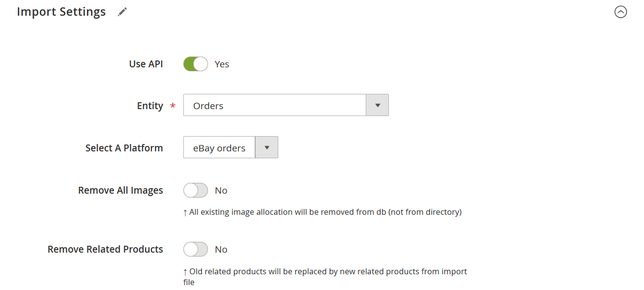Click the Import Settings heading
Image resolution: width=644 pixels, height=290 pixels.
tap(61, 11)
